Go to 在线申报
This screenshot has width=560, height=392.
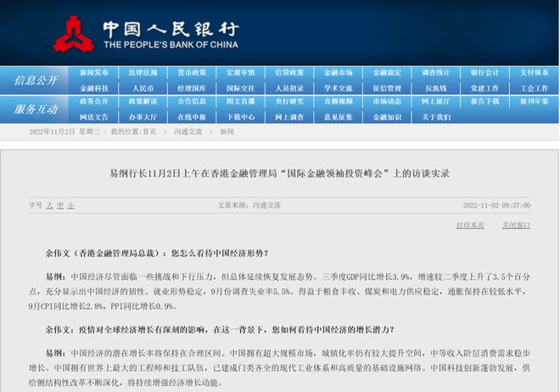pos(192,117)
